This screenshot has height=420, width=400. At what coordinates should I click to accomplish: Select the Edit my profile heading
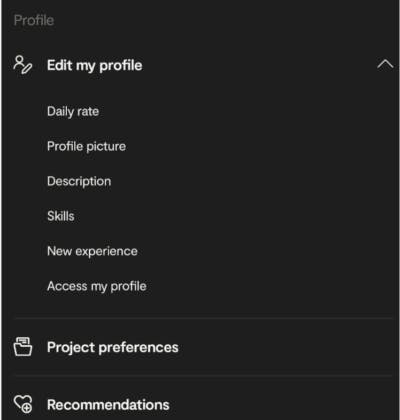pos(95,65)
